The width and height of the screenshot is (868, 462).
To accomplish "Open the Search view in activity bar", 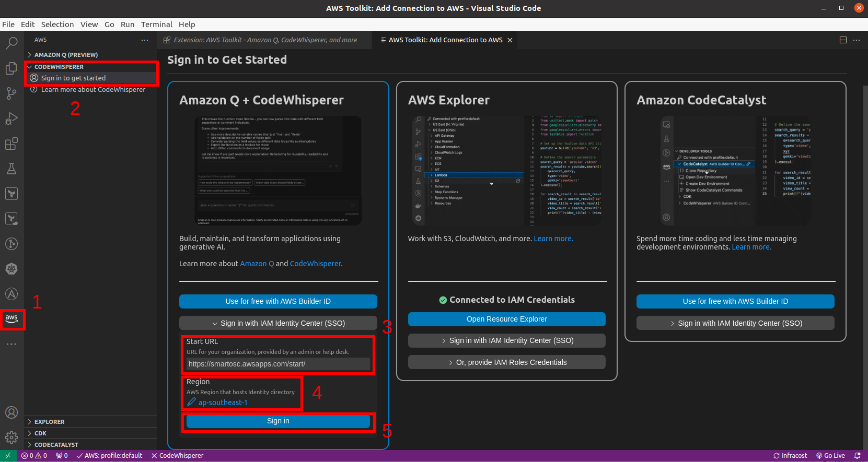I will (x=11, y=43).
